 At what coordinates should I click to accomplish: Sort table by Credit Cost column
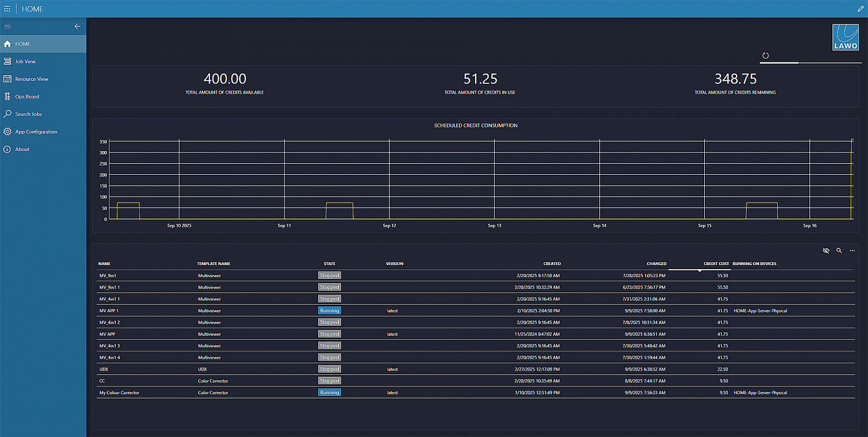[x=716, y=264]
